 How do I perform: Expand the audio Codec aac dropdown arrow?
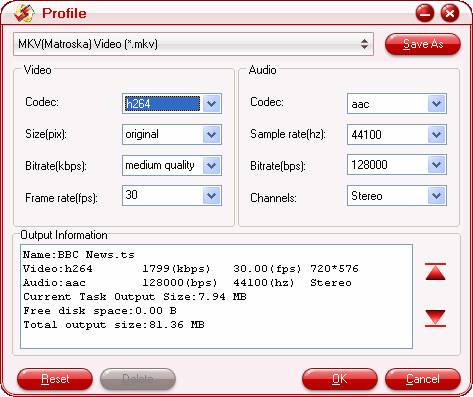point(436,104)
